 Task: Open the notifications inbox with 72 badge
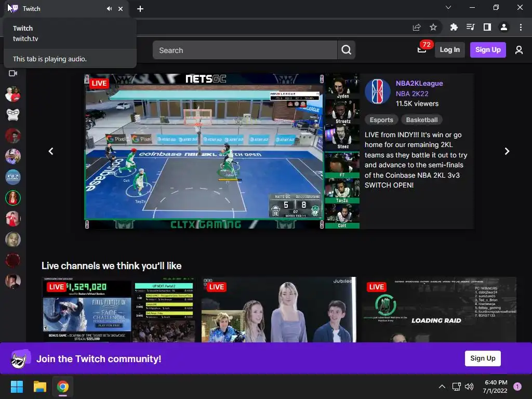point(422,50)
